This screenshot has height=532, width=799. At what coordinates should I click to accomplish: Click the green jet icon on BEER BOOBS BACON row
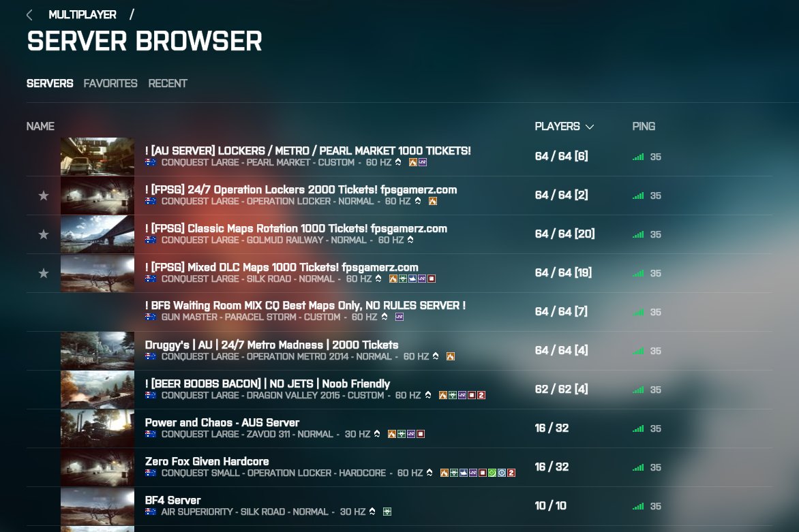(x=453, y=395)
